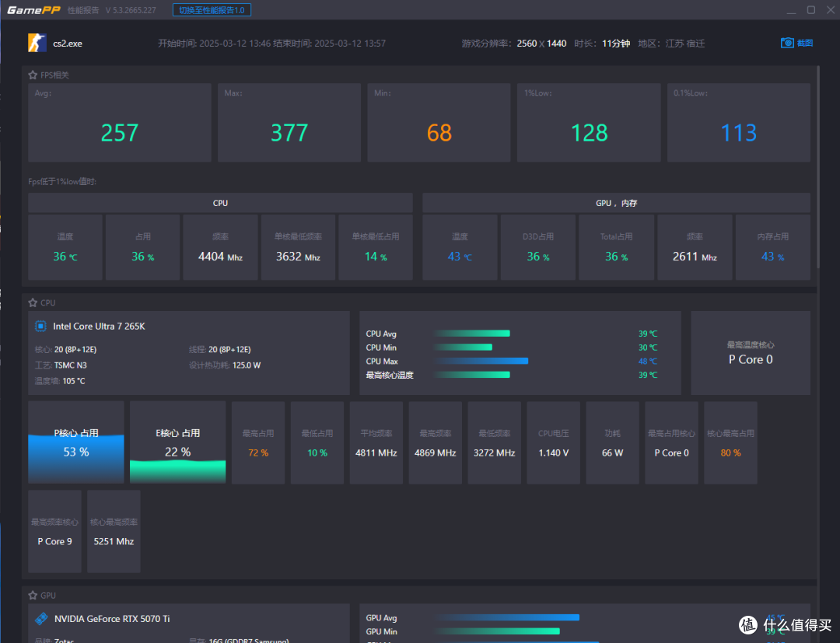Screen dimensions: 840x643
Task: Click the CPU column header
Action: [x=220, y=204]
